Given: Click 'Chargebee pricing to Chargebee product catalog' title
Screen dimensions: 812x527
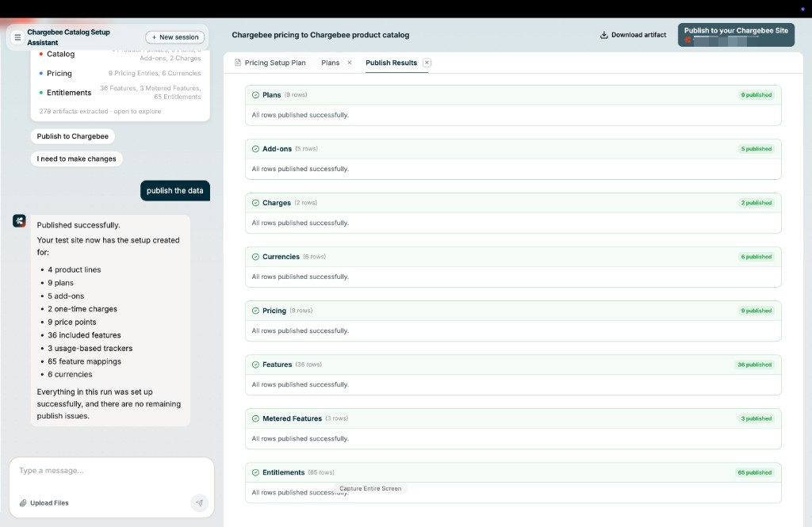Looking at the screenshot, I should pyautogui.click(x=320, y=35).
